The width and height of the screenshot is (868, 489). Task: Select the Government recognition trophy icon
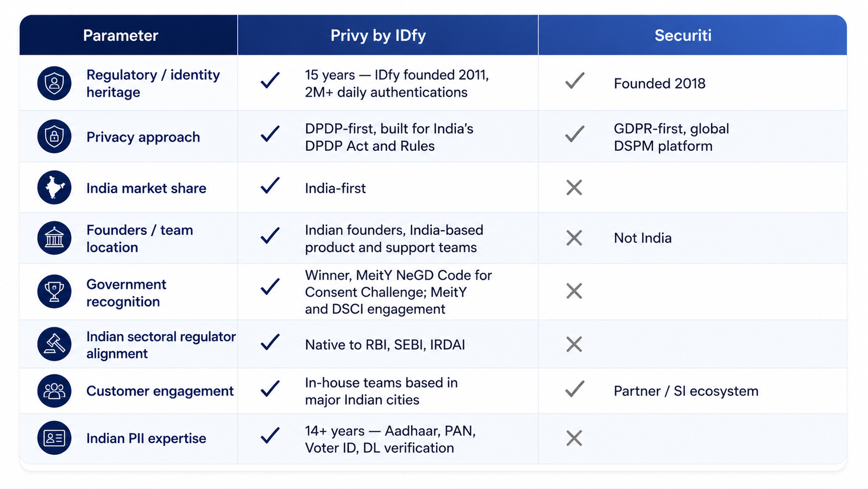click(x=54, y=292)
